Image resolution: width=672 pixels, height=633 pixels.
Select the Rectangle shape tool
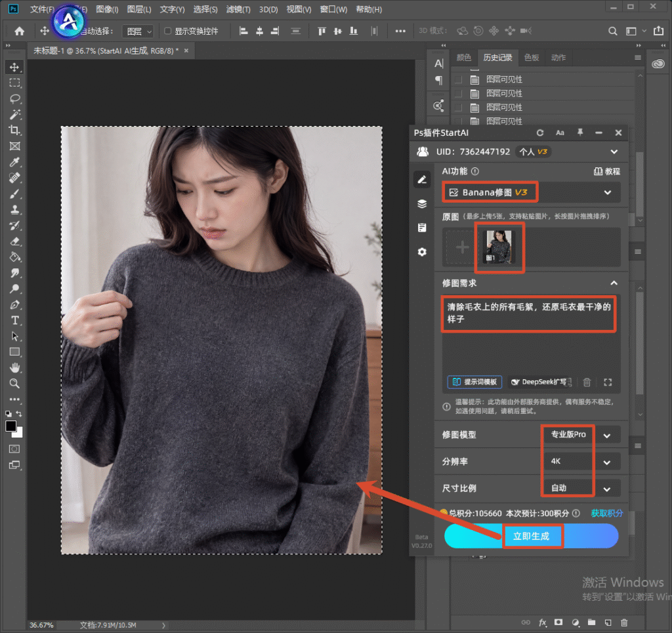coord(14,352)
